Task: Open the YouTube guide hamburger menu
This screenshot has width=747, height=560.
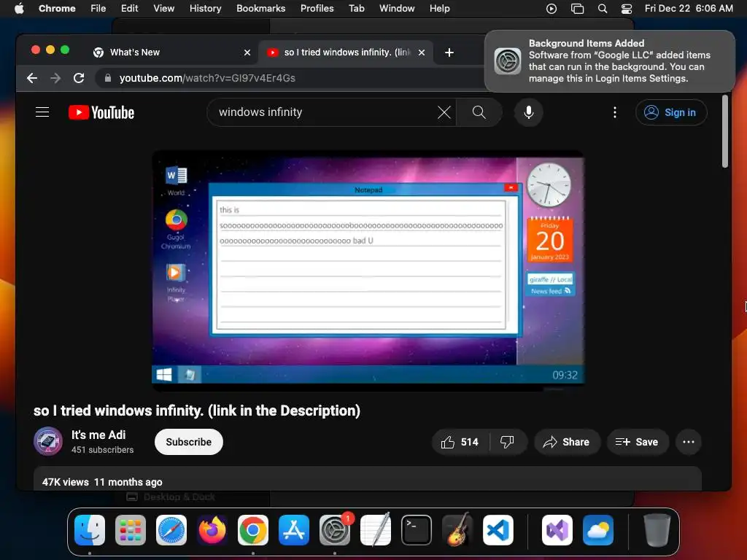Action: (42, 112)
